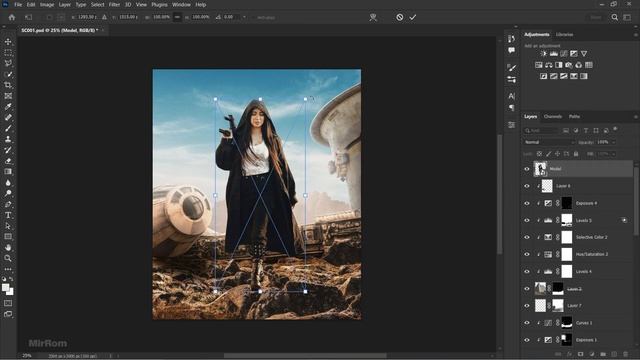Select the Model layer thumbnail
The width and height of the screenshot is (640, 360).
pos(540,169)
